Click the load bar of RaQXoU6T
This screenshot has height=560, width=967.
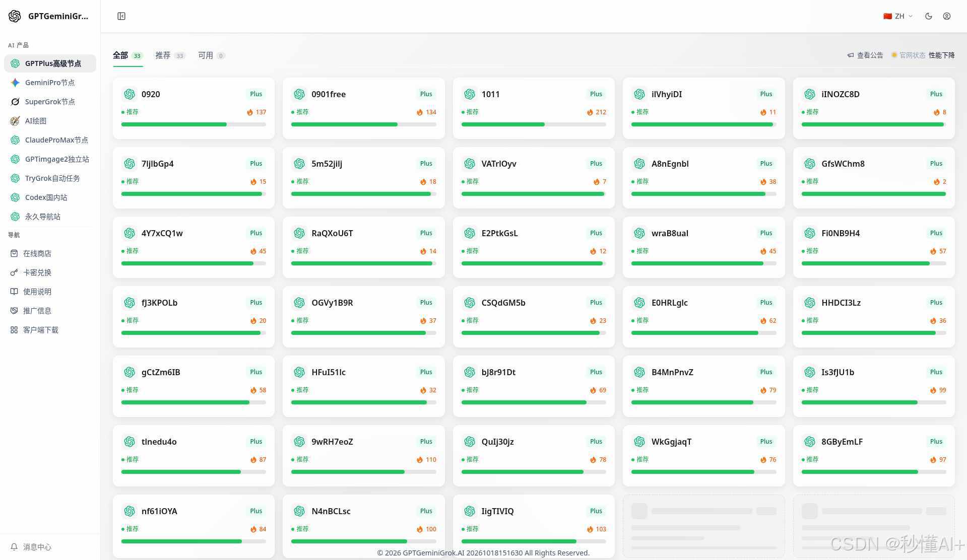(364, 263)
